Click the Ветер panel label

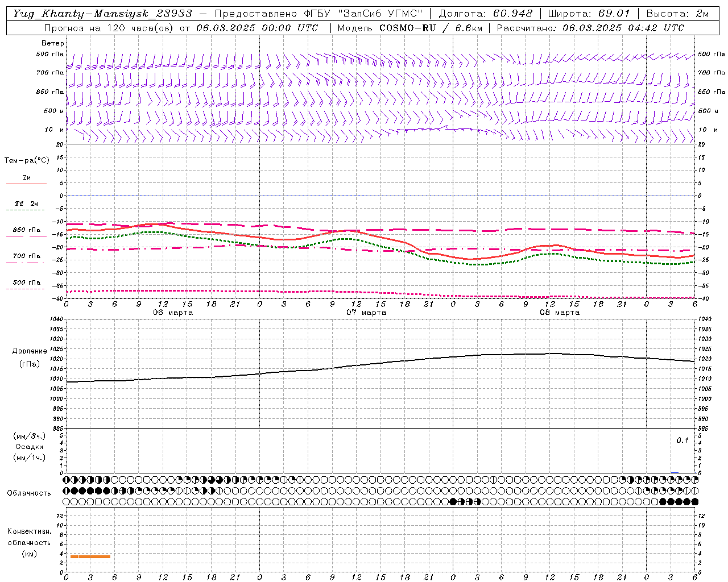(52, 43)
